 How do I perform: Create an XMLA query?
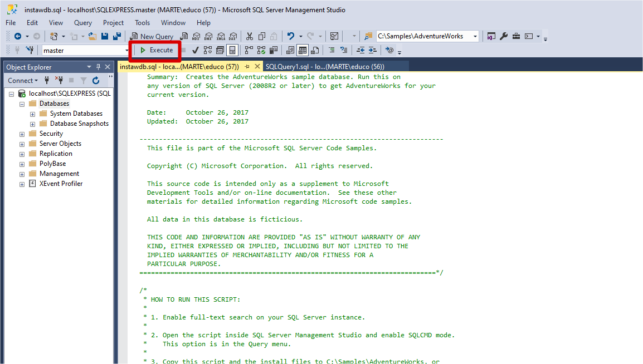click(221, 36)
